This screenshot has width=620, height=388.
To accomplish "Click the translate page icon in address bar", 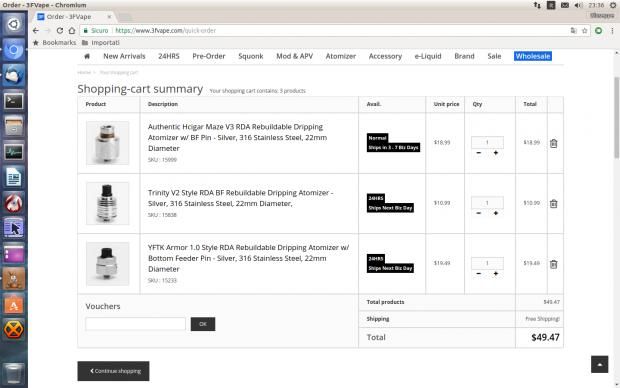I will (x=573, y=30).
